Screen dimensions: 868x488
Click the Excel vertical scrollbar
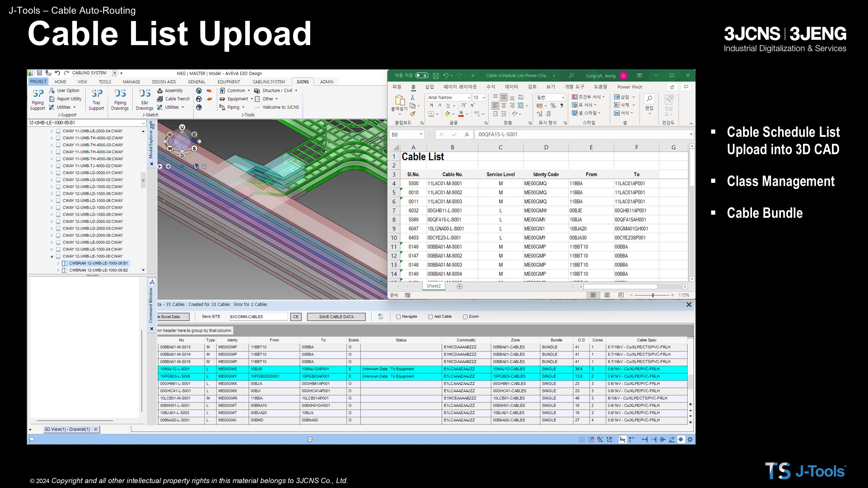point(692,167)
